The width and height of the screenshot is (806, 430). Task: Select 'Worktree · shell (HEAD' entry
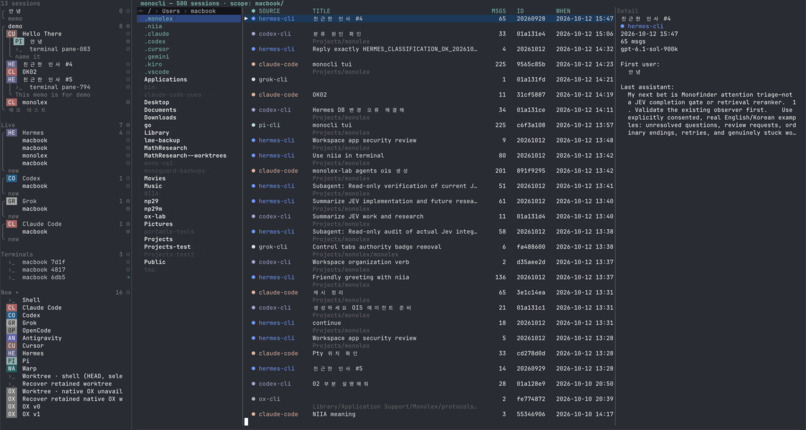(x=72, y=376)
